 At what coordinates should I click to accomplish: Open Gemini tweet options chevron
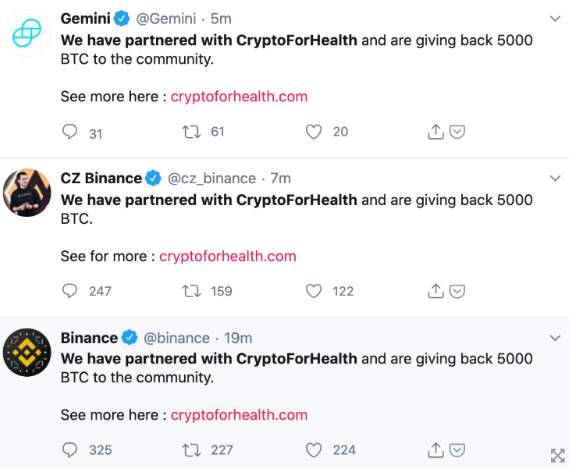click(555, 19)
